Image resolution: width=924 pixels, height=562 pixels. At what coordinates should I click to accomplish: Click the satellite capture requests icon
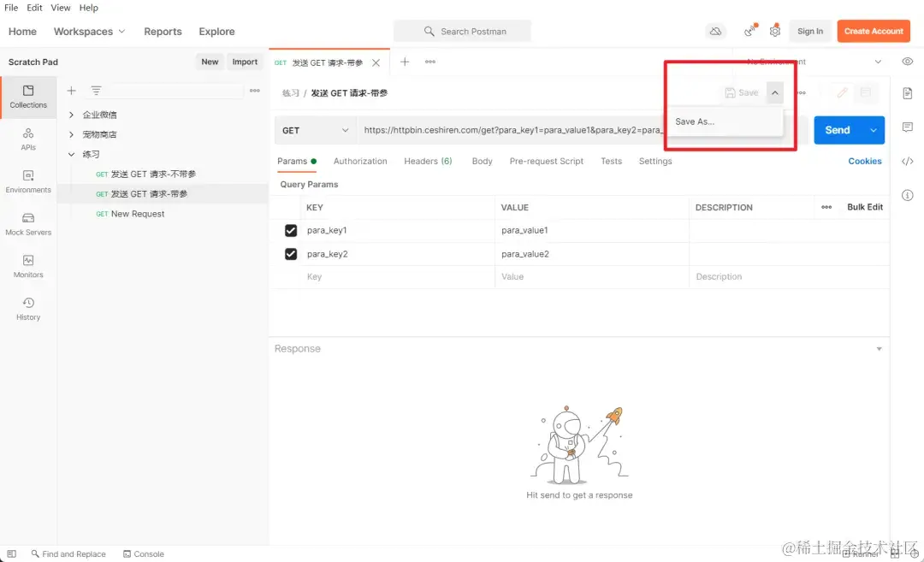point(750,31)
